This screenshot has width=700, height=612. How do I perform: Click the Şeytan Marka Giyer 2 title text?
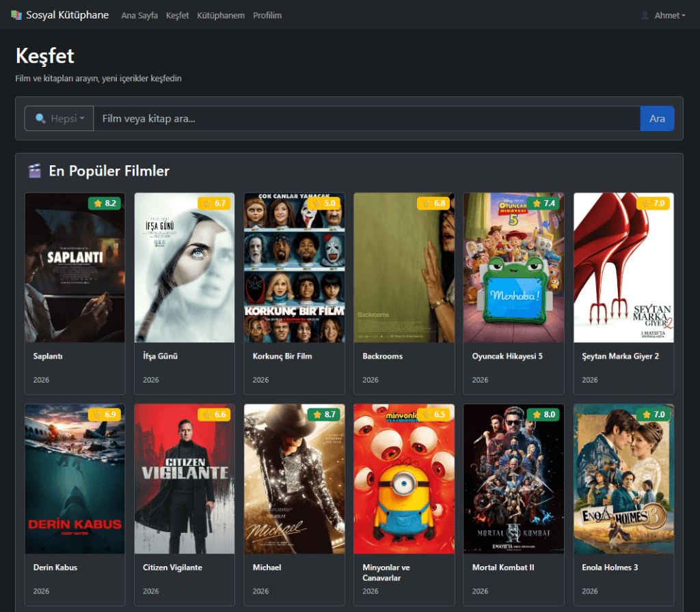(x=621, y=356)
